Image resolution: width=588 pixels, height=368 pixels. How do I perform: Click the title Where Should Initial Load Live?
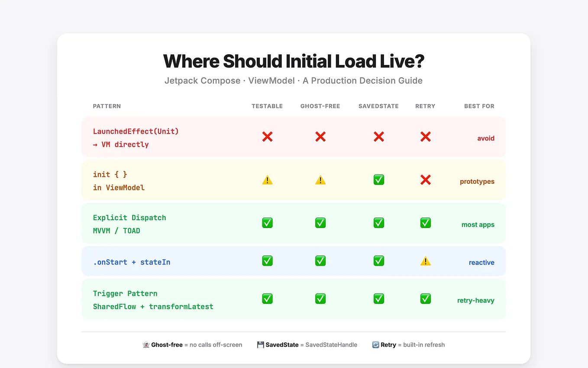(294, 61)
